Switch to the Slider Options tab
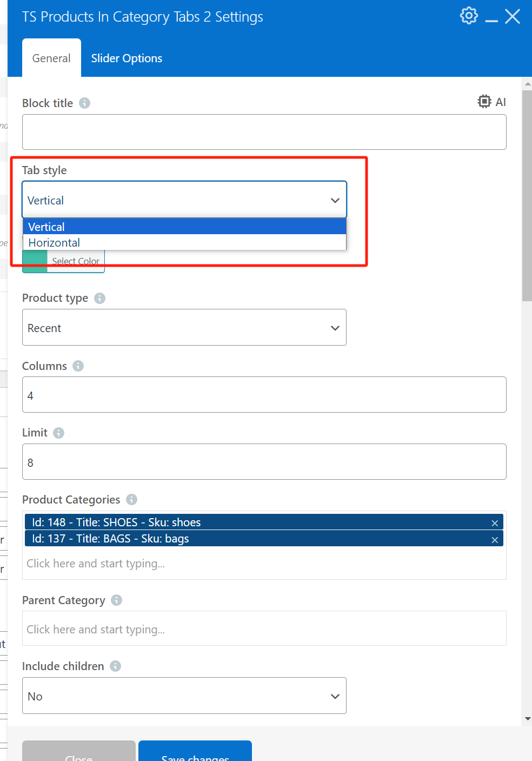The image size is (532, 761). click(x=127, y=58)
